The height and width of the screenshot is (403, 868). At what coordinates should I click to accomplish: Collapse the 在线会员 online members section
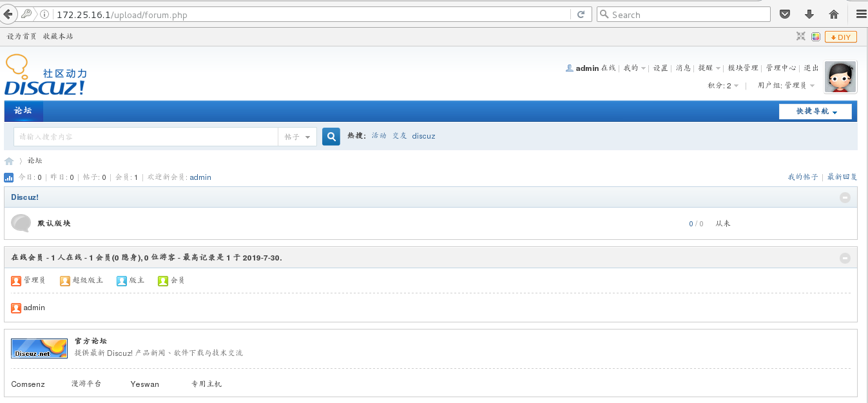tap(845, 258)
